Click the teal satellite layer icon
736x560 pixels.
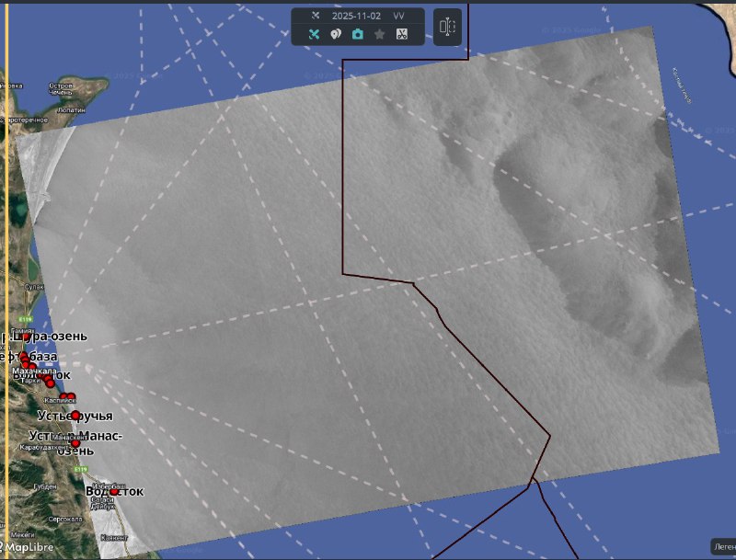pos(313,34)
